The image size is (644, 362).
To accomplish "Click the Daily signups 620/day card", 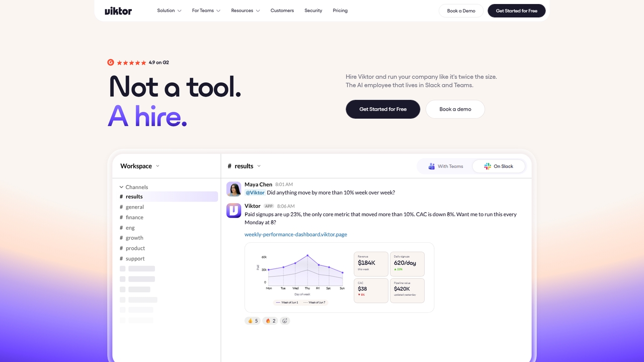I will pos(407,264).
